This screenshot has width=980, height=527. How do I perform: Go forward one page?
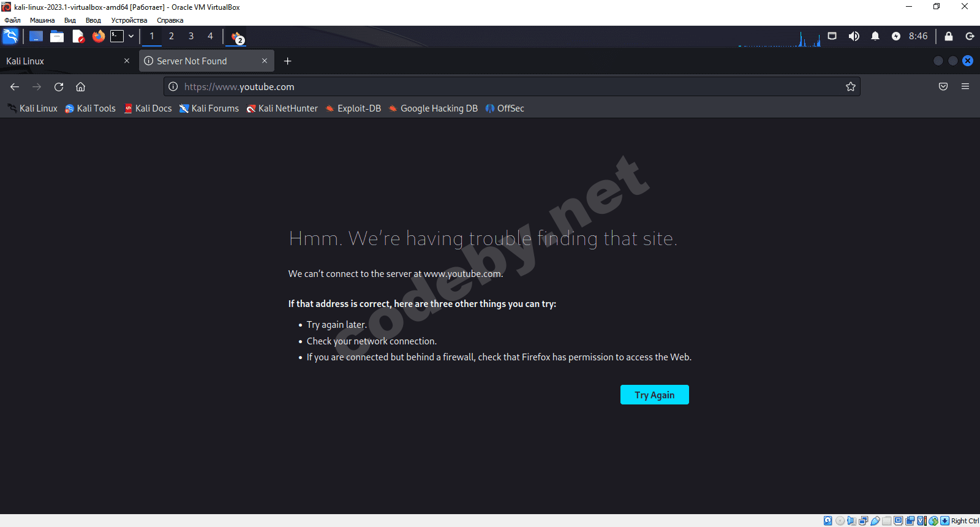[x=37, y=87]
